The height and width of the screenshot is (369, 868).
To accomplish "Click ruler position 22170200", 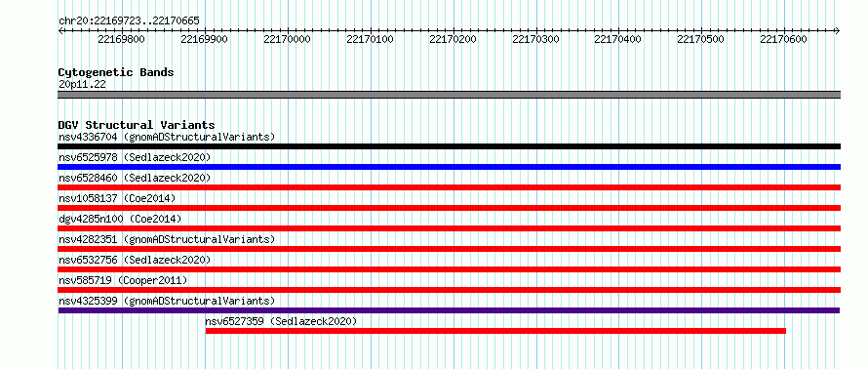I will coord(453,39).
